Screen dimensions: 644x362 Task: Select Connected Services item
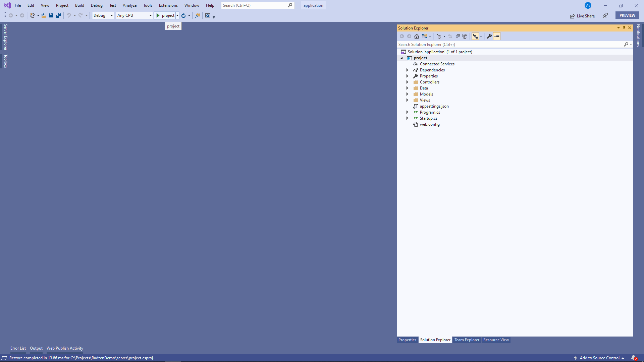437,64
